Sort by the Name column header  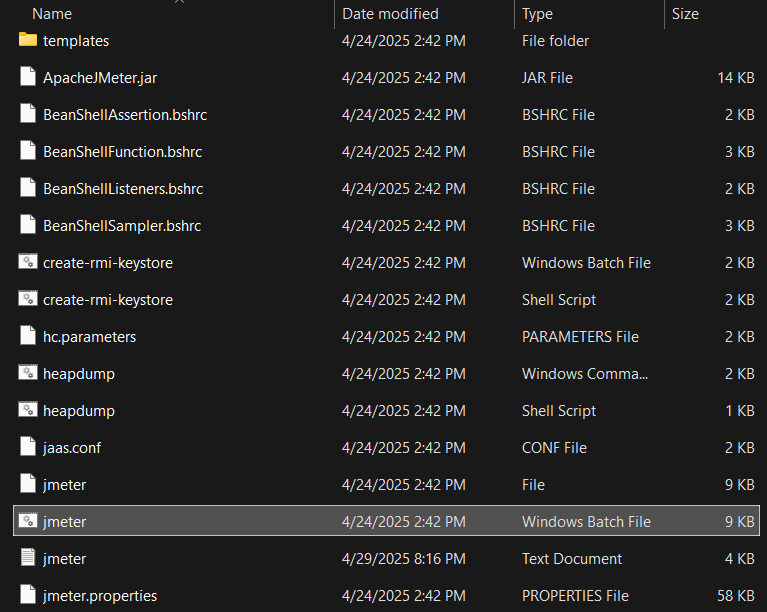click(52, 14)
